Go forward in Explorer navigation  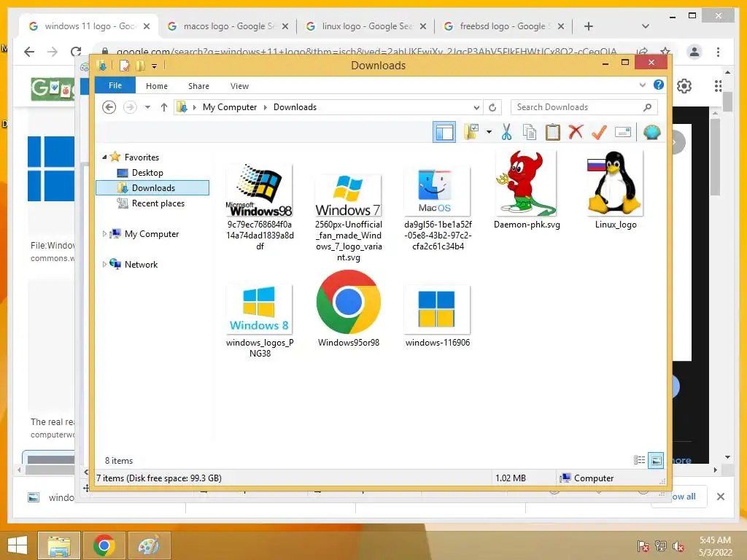click(x=130, y=107)
